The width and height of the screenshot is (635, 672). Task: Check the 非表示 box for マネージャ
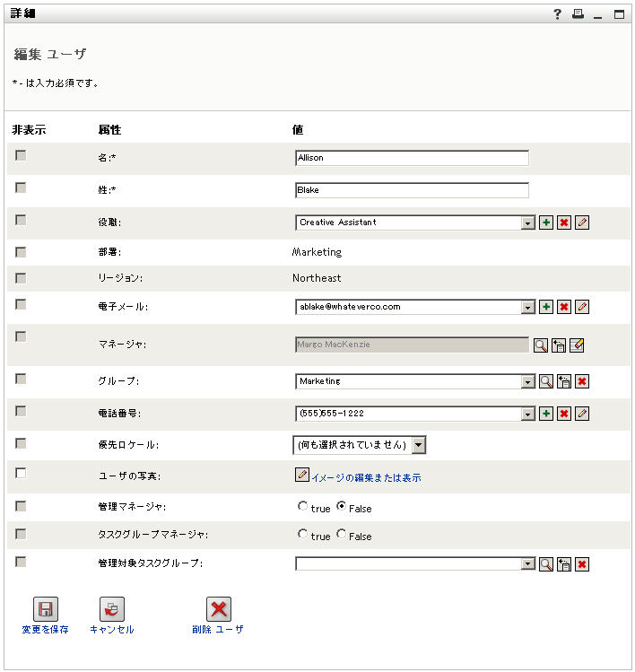coord(21,336)
